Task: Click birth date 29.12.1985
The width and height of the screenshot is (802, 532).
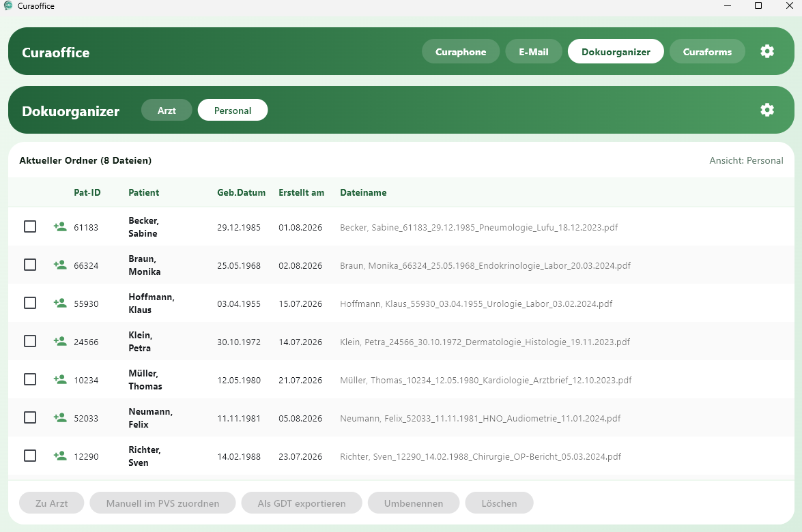Action: tap(239, 227)
